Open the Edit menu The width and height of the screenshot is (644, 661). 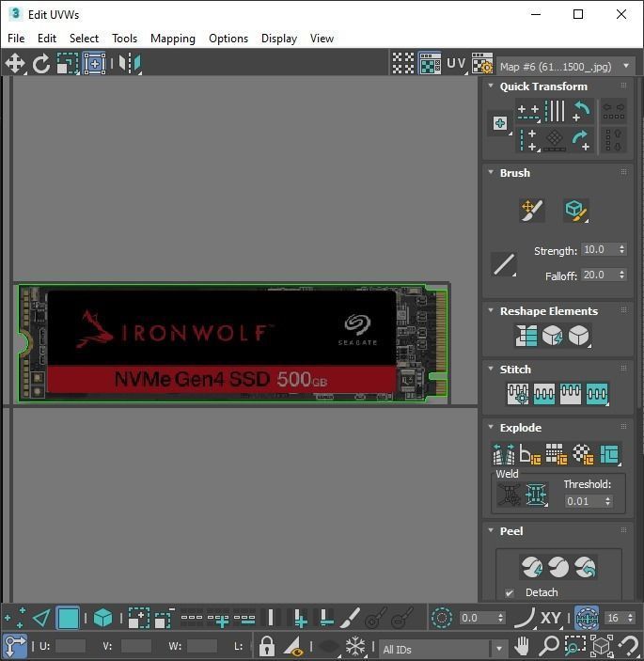[47, 39]
